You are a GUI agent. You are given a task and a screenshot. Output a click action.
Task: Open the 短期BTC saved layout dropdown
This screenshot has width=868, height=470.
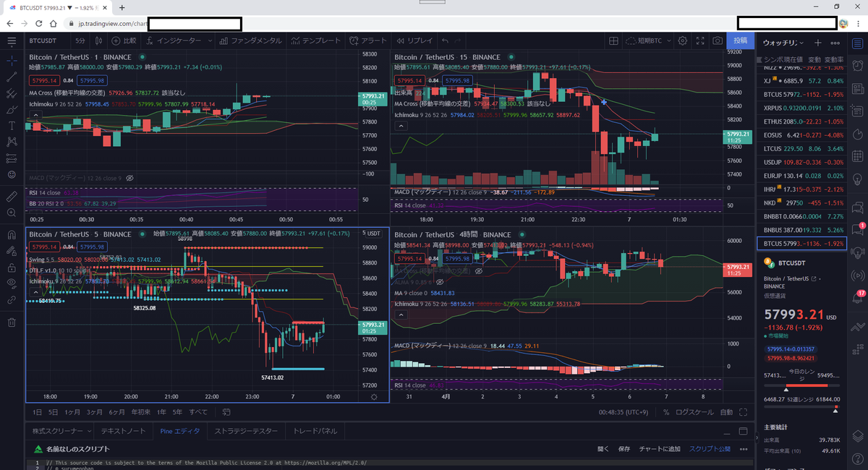coord(649,41)
